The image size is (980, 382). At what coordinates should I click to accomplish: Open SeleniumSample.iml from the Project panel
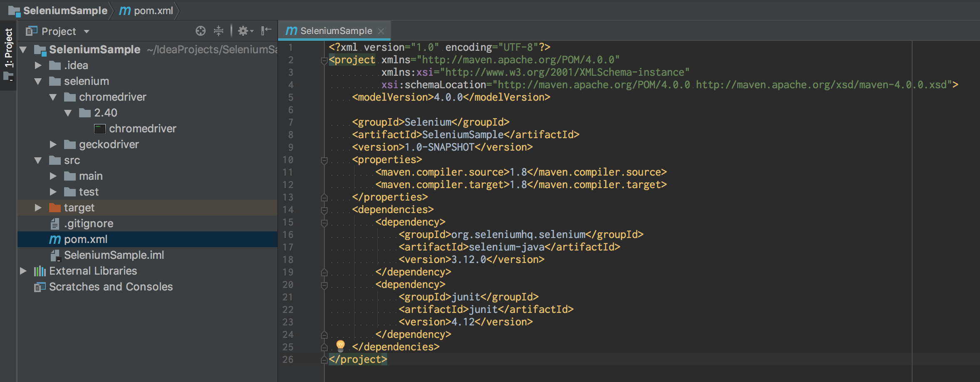tap(114, 255)
